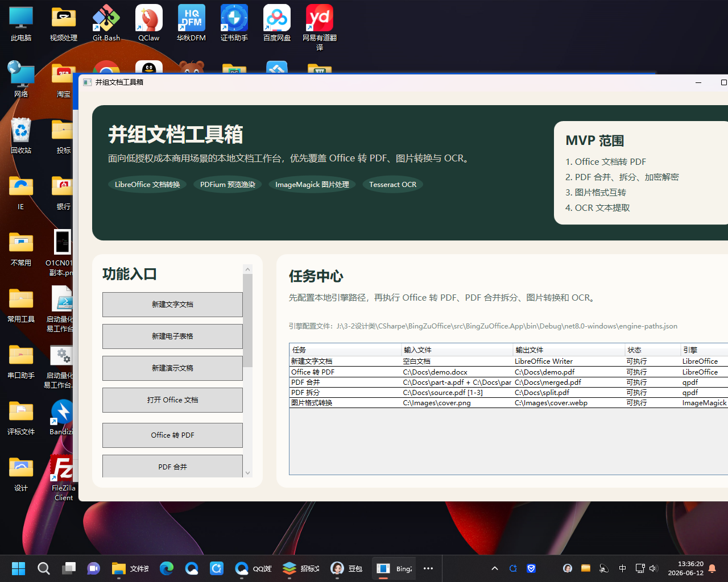Open the 招标 taskbar app
This screenshot has width=728, height=582.
[x=301, y=568]
